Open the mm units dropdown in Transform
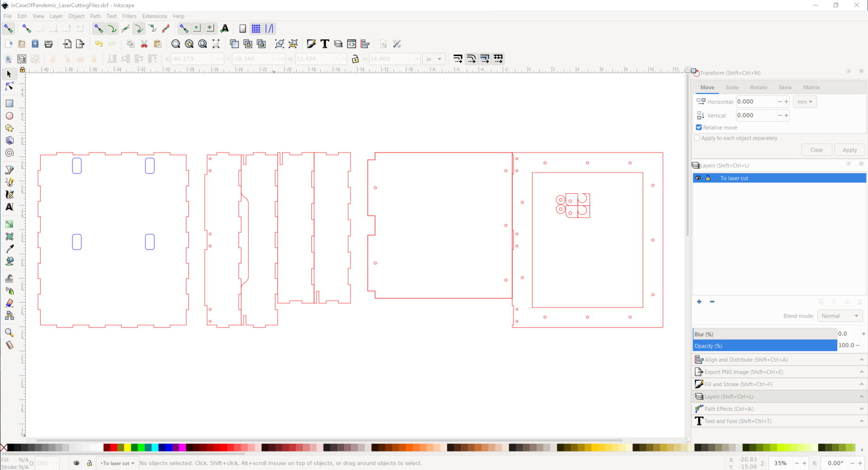Viewport: 868px width, 470px height. 805,102
